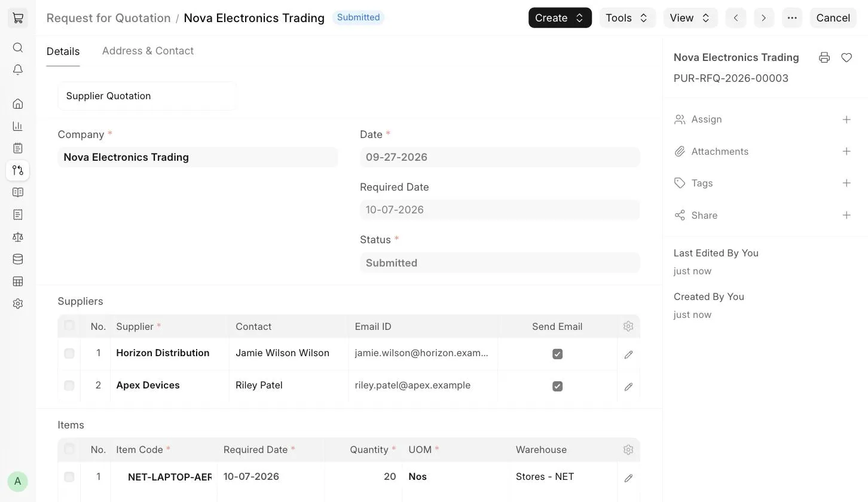The height and width of the screenshot is (502, 868).
Task: Click the Supplier Quotation button
Action: click(x=147, y=96)
